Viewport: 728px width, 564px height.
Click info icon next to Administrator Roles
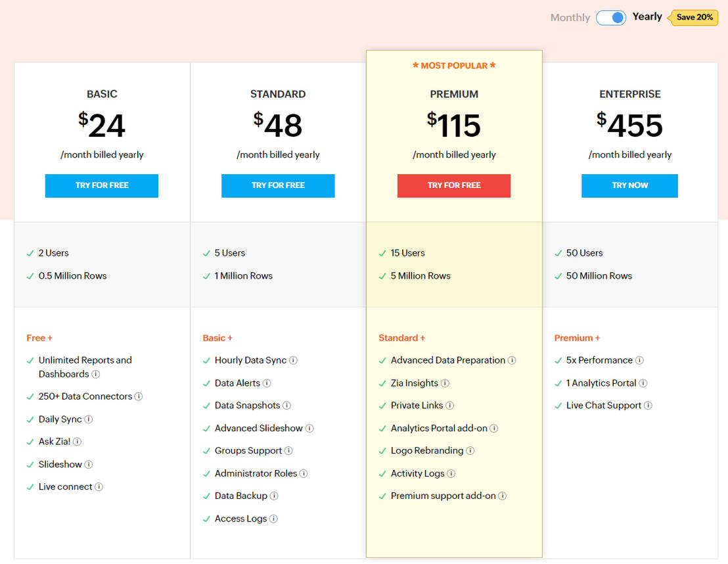click(304, 473)
